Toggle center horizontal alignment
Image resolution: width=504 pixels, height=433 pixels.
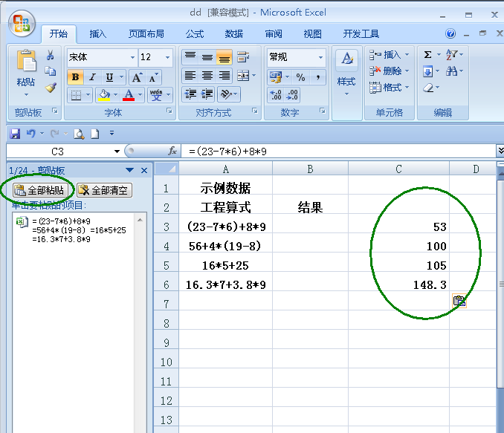pos(207,76)
